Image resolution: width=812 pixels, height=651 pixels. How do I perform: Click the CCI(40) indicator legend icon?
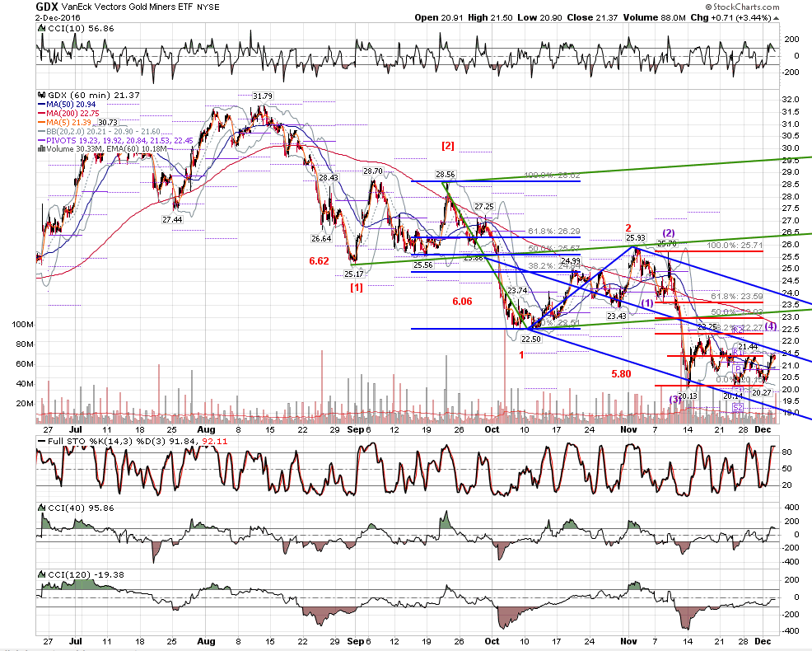[x=42, y=508]
